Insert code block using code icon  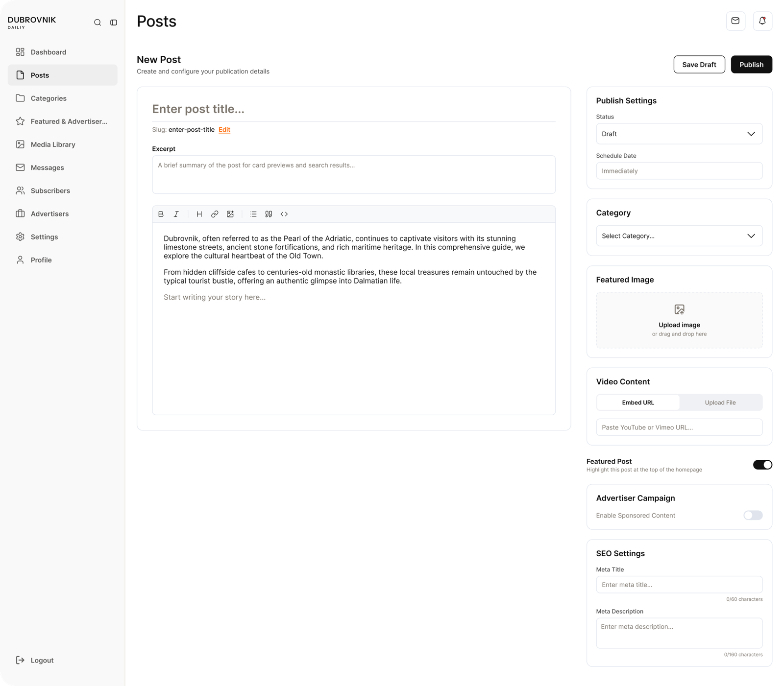pos(284,214)
